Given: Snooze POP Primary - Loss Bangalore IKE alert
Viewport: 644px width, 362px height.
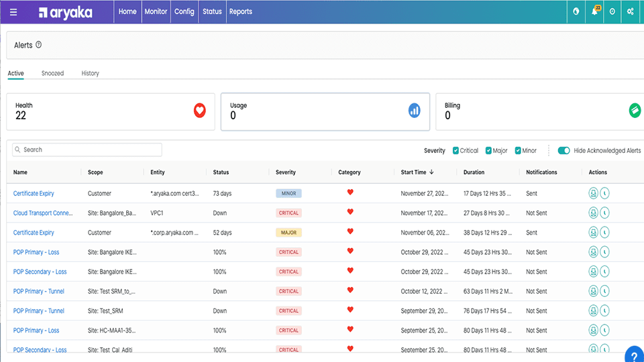Looking at the screenshot, I should pyautogui.click(x=604, y=252).
